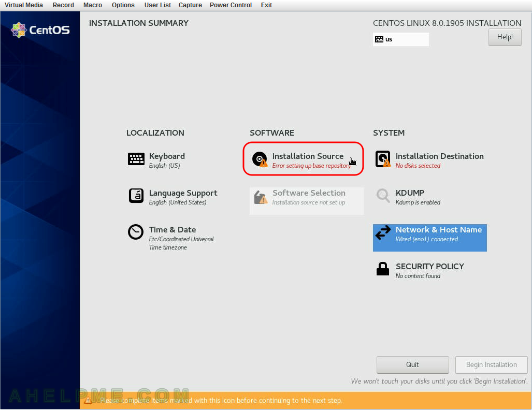Open the Keyboard label link

pos(167,156)
